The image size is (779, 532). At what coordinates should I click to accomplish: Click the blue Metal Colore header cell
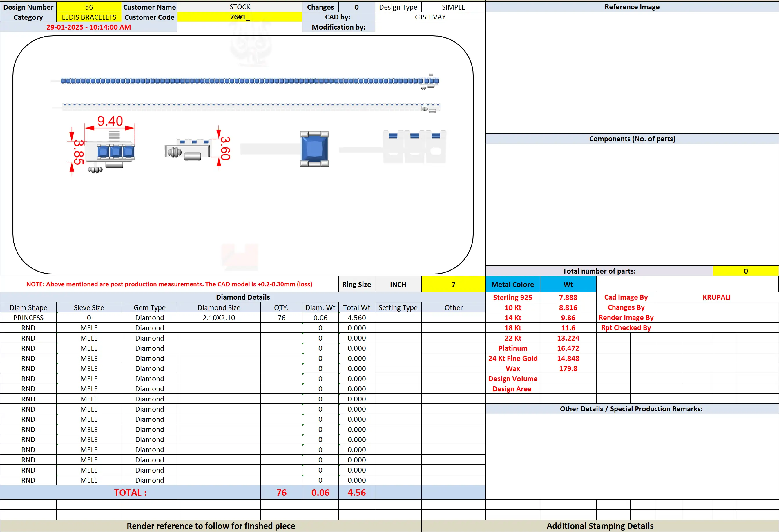(x=512, y=284)
